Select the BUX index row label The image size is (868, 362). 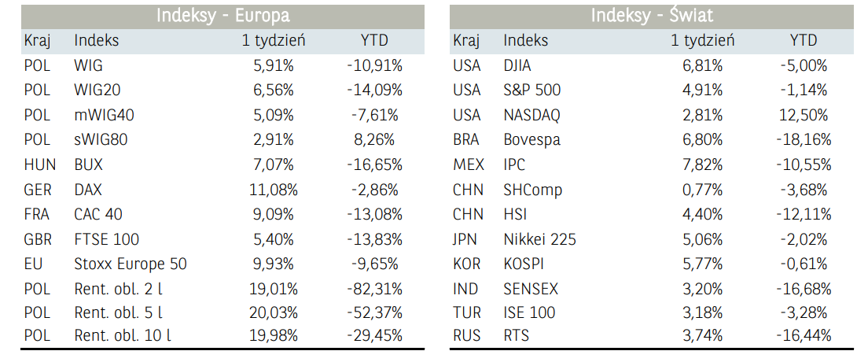coord(88,165)
